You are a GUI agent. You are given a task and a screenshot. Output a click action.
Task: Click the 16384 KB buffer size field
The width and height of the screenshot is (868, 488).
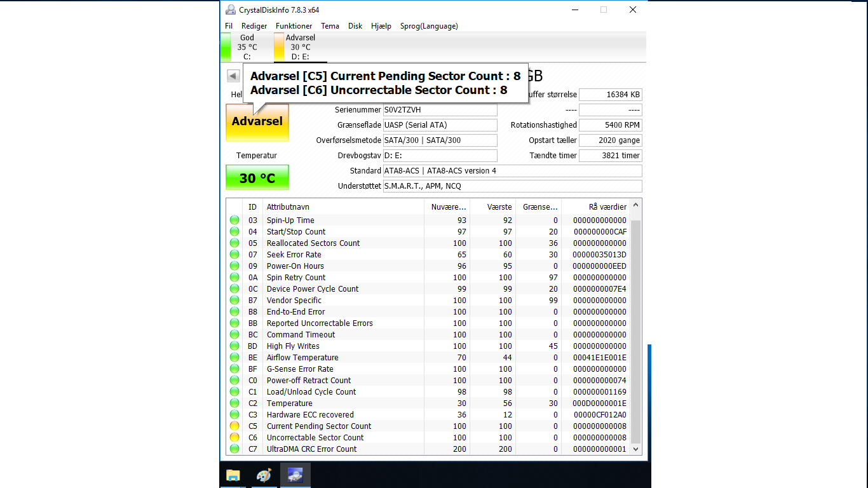click(611, 95)
